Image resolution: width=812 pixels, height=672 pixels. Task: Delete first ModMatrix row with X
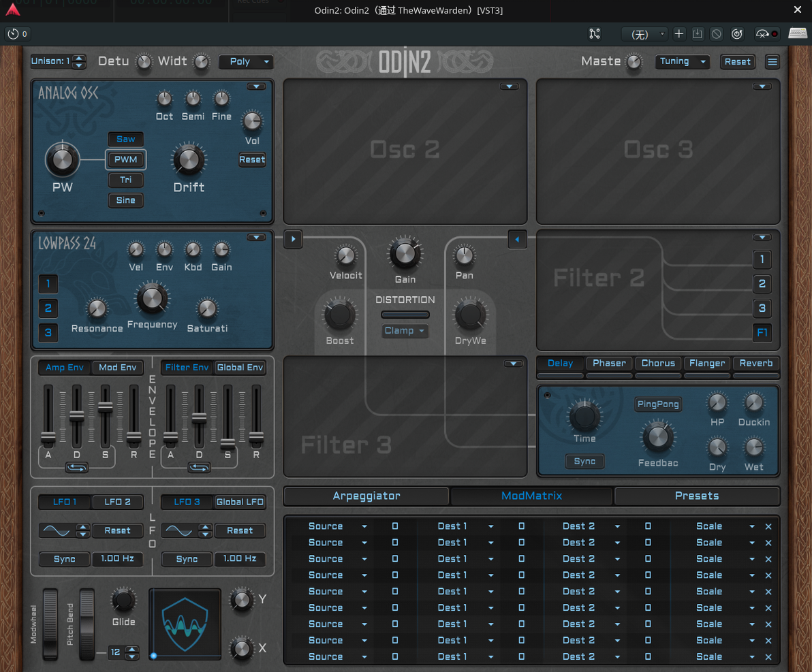[x=768, y=526]
